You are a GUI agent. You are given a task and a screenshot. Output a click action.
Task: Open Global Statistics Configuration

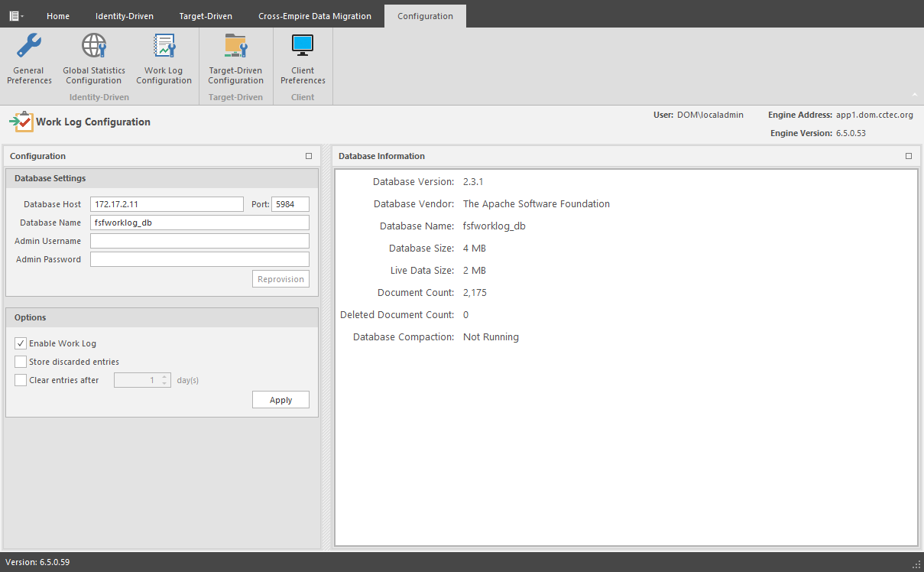coord(93,57)
